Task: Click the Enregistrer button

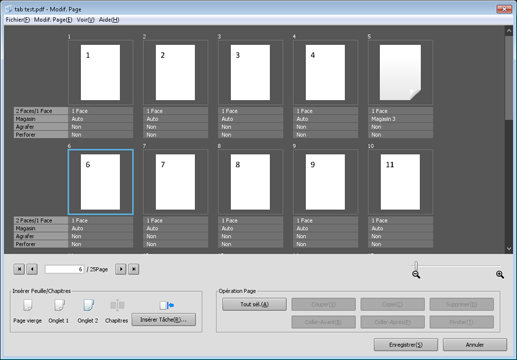Action: coord(406,345)
